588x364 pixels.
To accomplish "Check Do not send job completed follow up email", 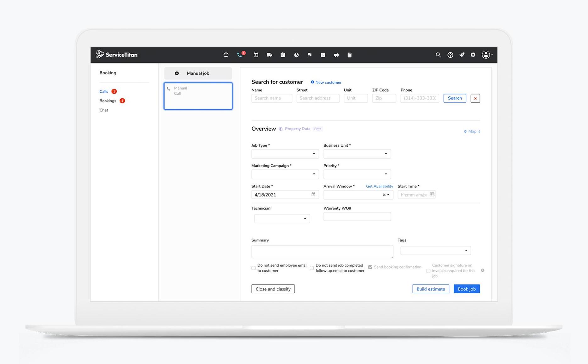I will pos(312,268).
